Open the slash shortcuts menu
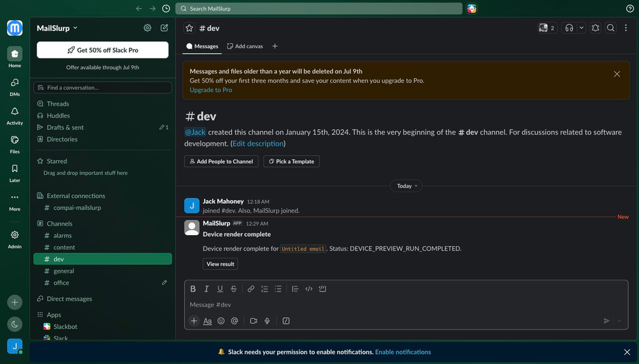The height and width of the screenshot is (364, 639). (286, 321)
